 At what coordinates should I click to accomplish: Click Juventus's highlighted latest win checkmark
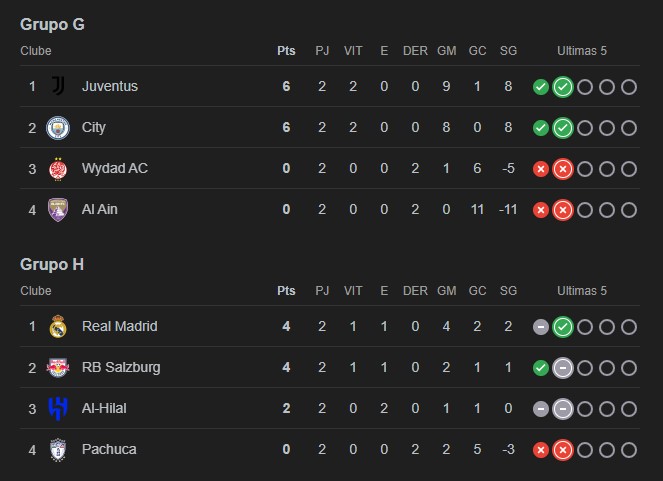563,87
